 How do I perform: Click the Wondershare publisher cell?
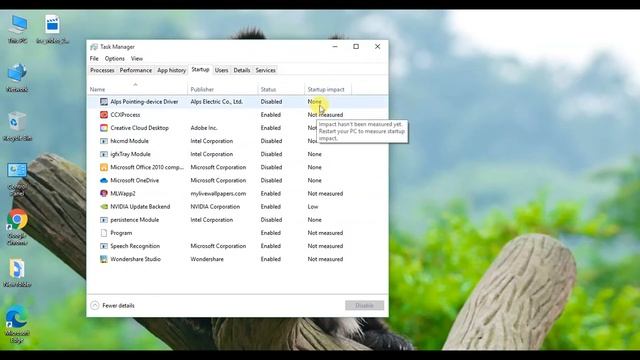click(x=207, y=259)
